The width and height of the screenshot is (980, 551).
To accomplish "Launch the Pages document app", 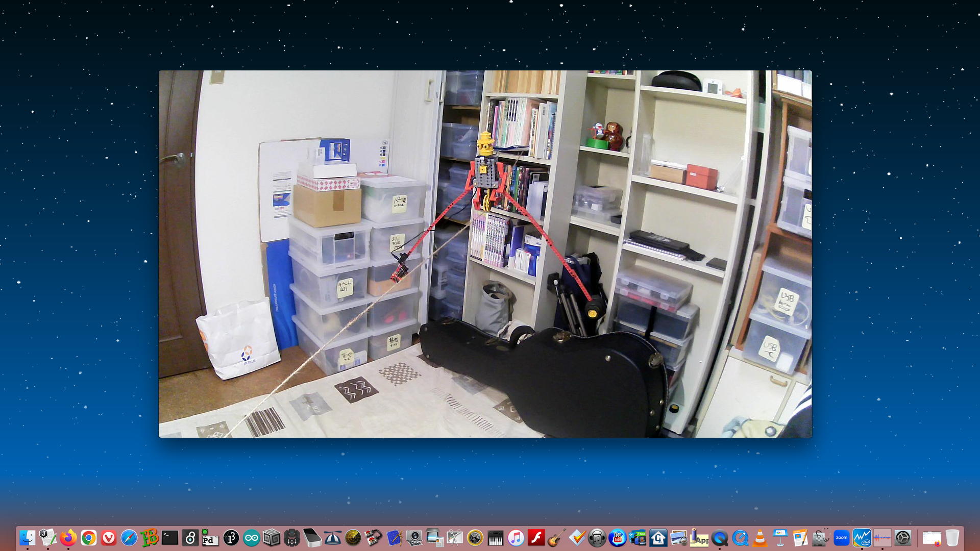I will click(800, 538).
